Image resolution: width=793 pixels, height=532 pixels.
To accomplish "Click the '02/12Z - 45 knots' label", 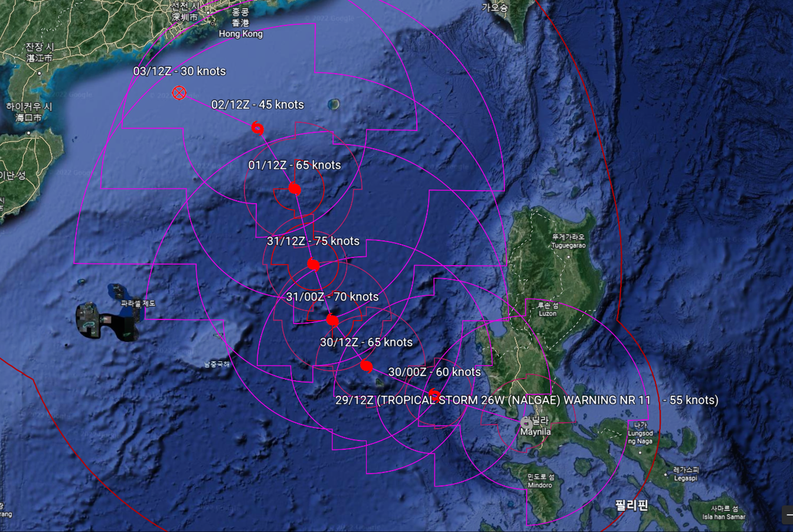I will (257, 105).
